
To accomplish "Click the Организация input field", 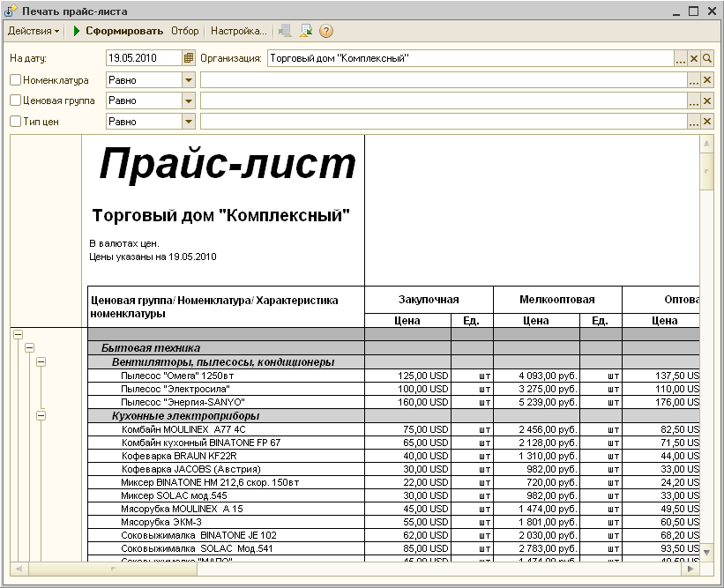I will coord(470,58).
